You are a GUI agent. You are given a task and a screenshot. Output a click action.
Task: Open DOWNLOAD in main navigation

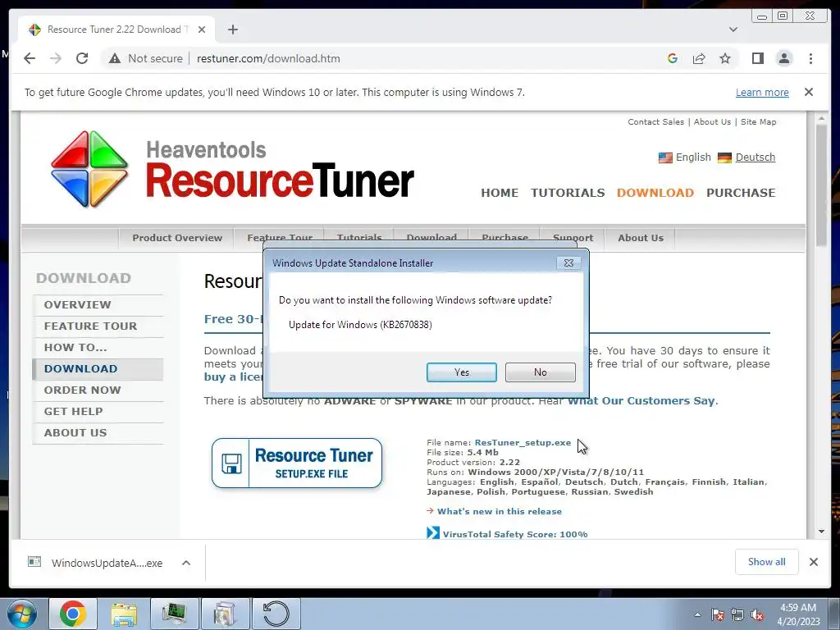(x=655, y=193)
